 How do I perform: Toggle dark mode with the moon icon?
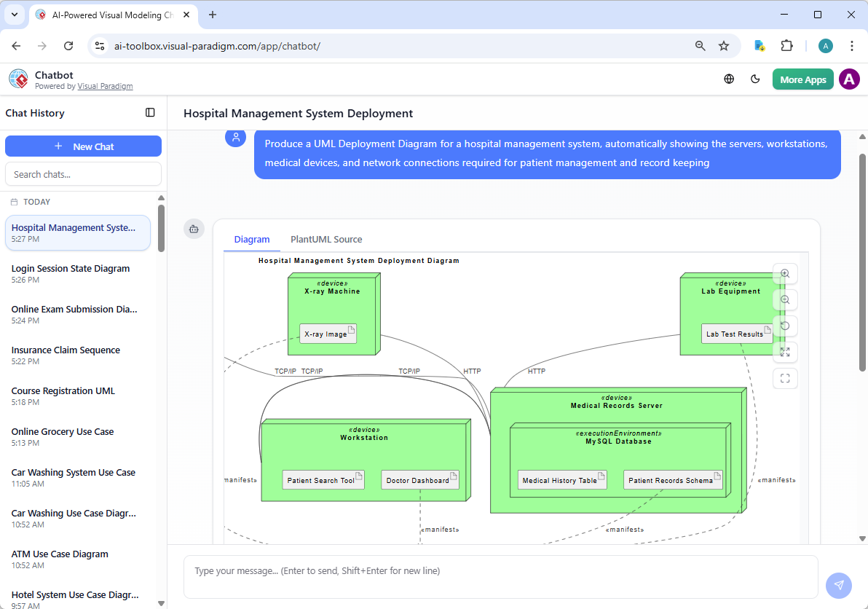(x=755, y=79)
